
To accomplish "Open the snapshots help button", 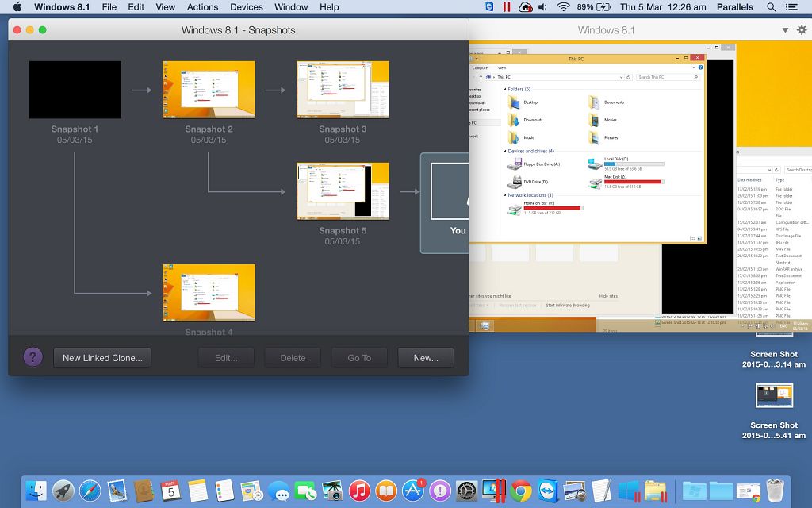I will [x=33, y=357].
